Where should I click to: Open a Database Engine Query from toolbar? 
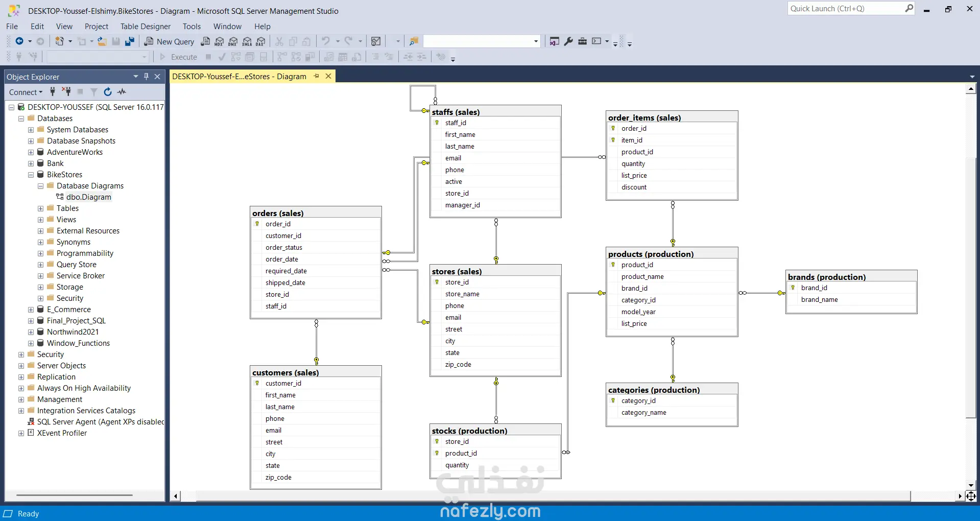tap(205, 41)
